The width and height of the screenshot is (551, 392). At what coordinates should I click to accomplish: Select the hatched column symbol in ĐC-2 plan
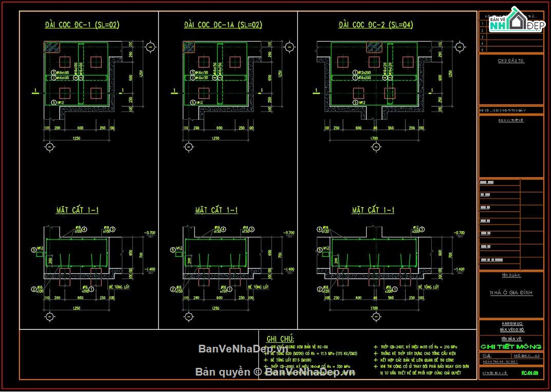[373, 47]
